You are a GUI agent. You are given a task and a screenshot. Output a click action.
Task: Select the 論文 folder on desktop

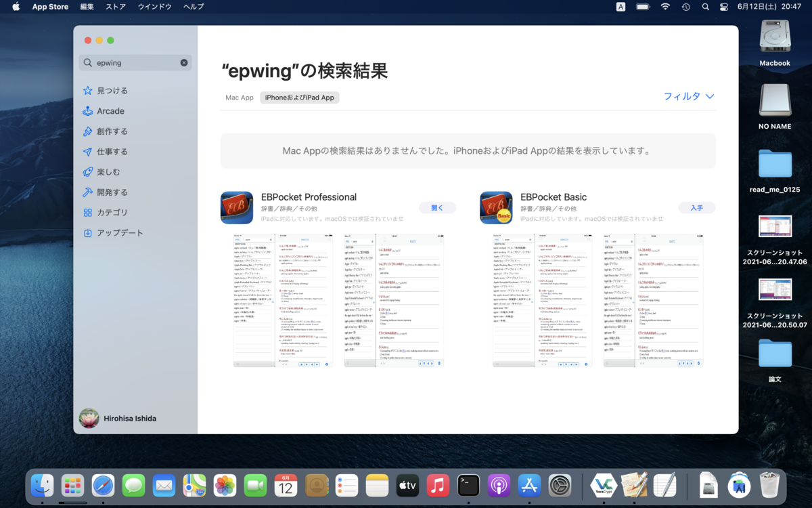coord(775,353)
